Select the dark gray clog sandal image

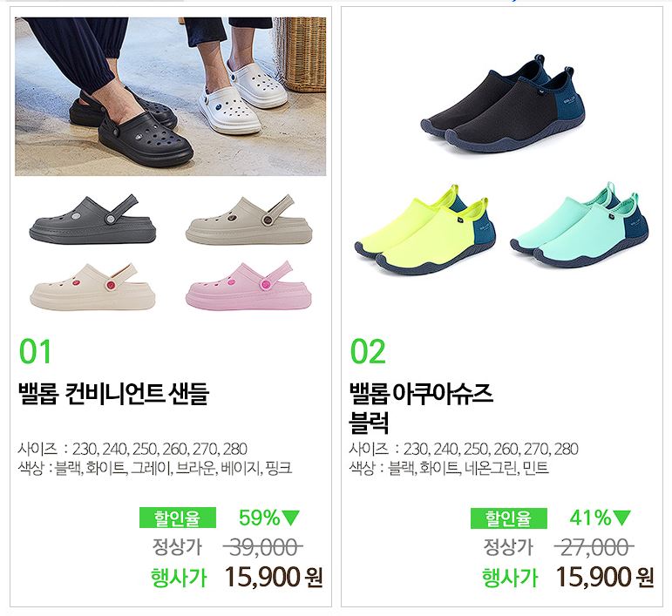tap(92, 220)
